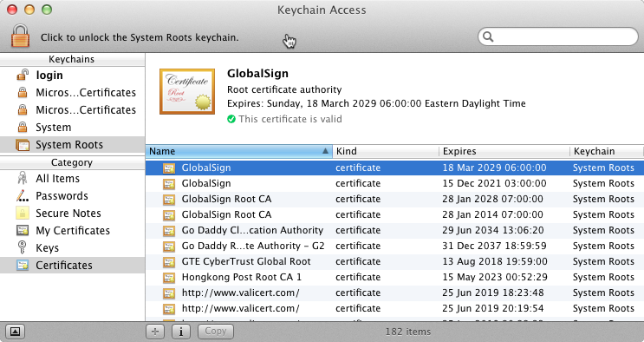Select valicert.com certificate expiring 20:19:54
This screenshot has width=644, height=342.
pyautogui.click(x=394, y=309)
